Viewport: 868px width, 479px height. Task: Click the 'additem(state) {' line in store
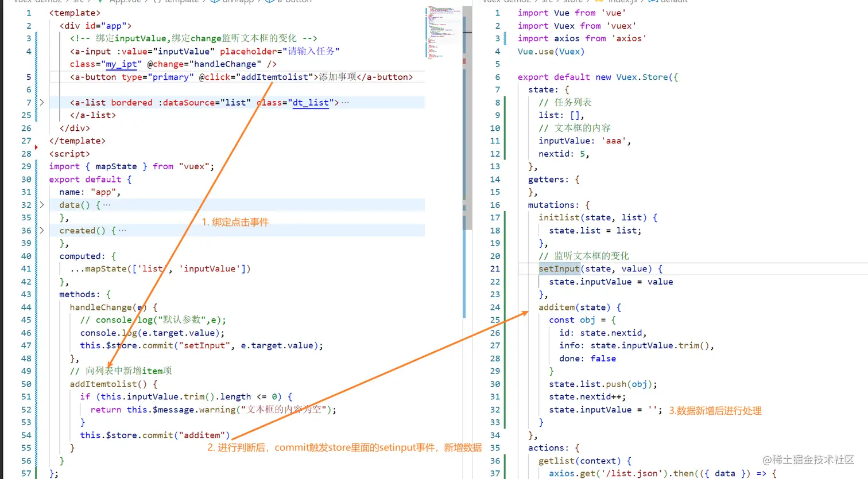point(580,307)
